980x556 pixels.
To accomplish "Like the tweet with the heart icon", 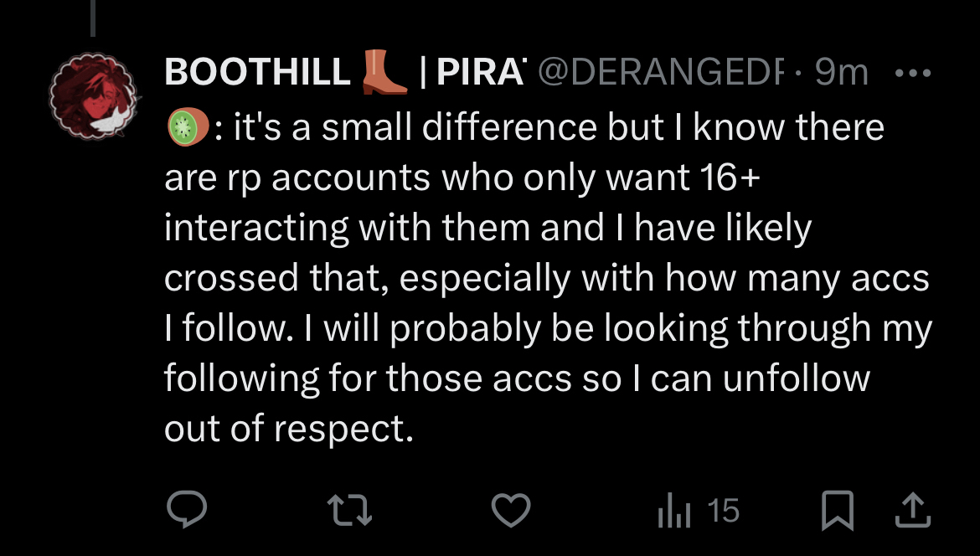I will pyautogui.click(x=510, y=510).
